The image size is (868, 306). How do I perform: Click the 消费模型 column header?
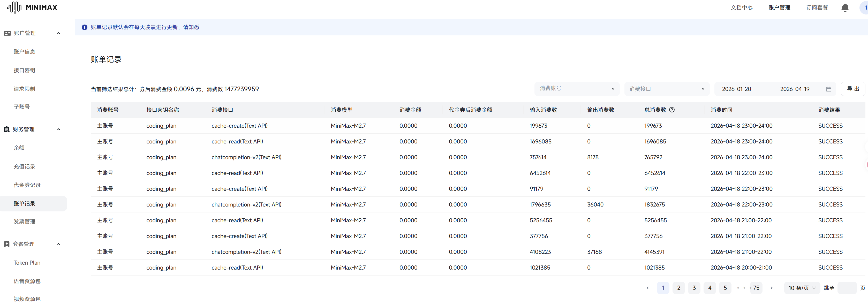(342, 110)
